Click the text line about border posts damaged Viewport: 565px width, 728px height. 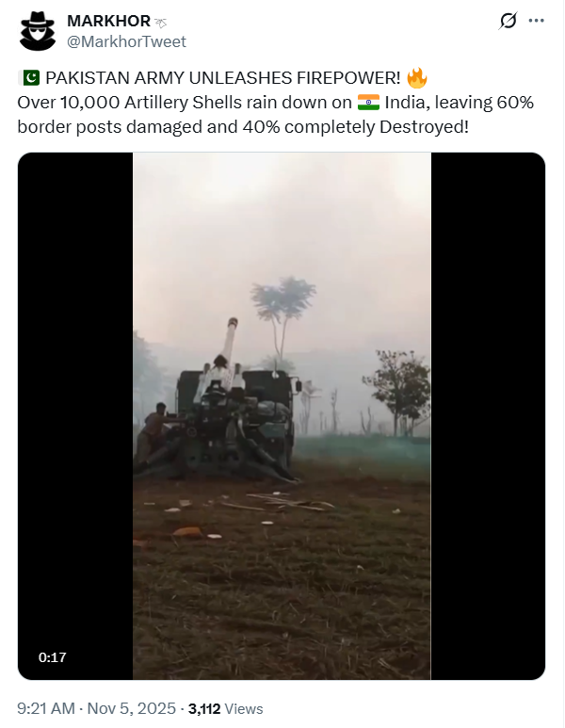tap(243, 127)
